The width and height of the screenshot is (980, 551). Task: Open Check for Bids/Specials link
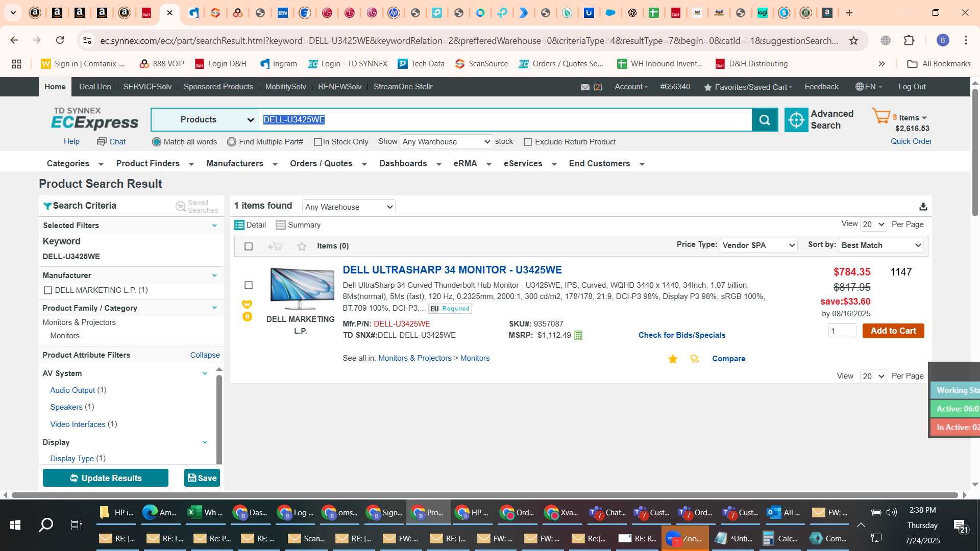tap(681, 336)
